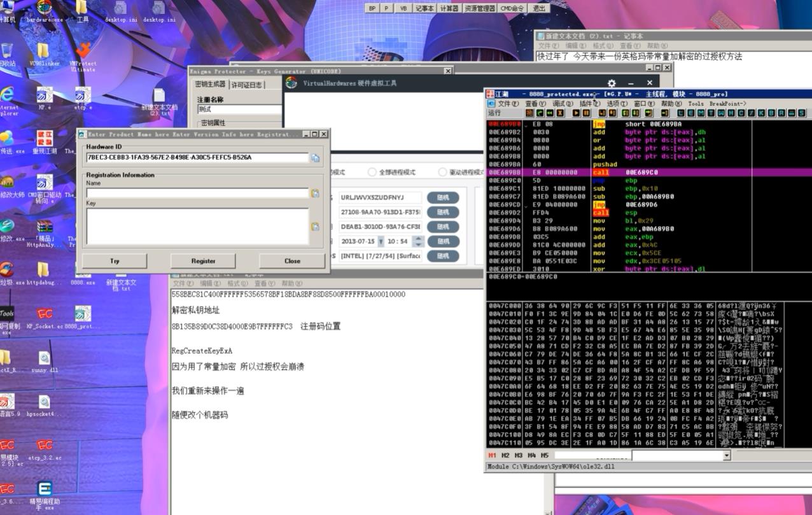
Task: Expand the dropdown in debugger command bar
Action: tap(727, 456)
